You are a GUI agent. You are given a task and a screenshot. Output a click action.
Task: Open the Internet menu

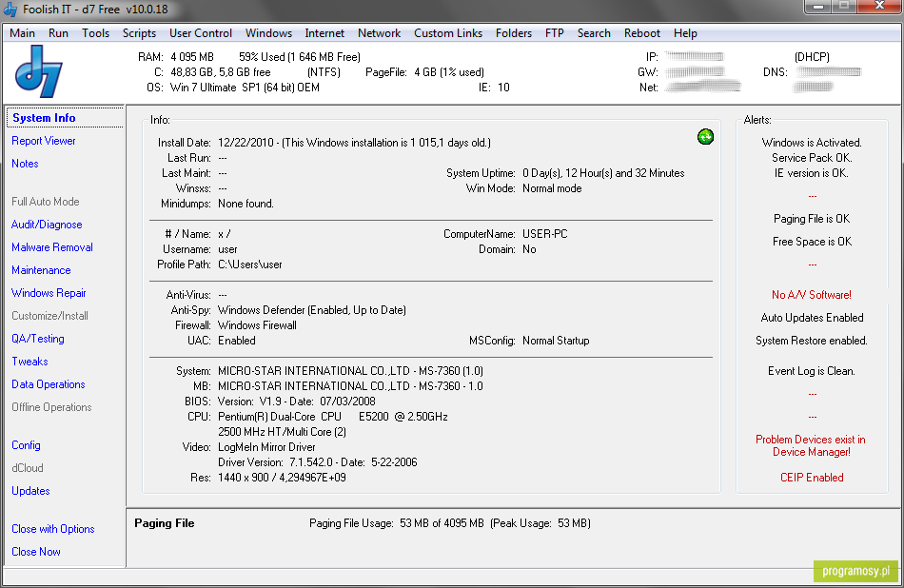pos(324,33)
